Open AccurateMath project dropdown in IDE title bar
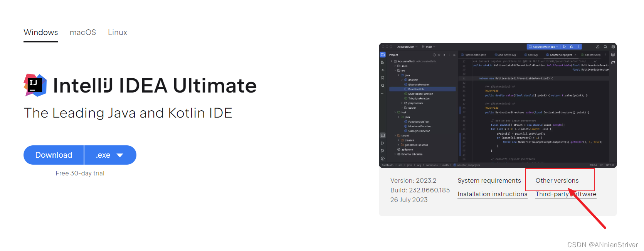644x251 pixels. pos(407,47)
